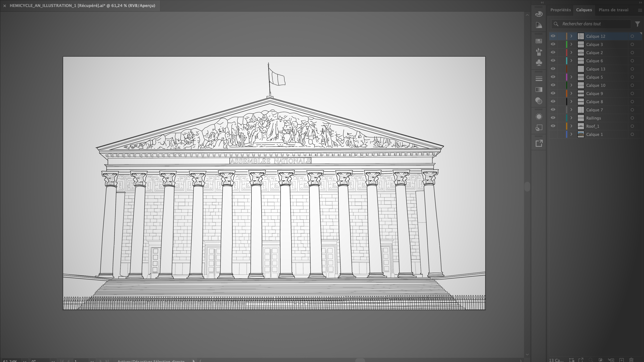Target Calque 13 with its circle icon
Image resolution: width=644 pixels, height=362 pixels.
(x=632, y=69)
